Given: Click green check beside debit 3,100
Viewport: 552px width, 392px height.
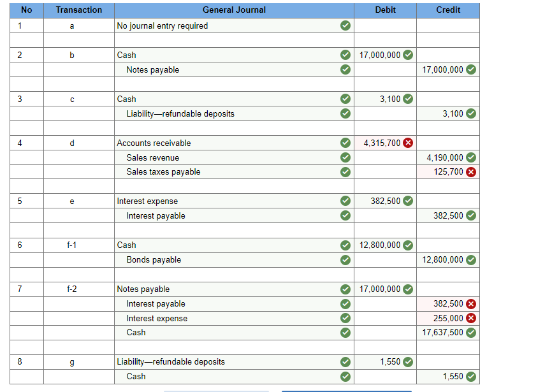Looking at the screenshot, I should coord(408,99).
